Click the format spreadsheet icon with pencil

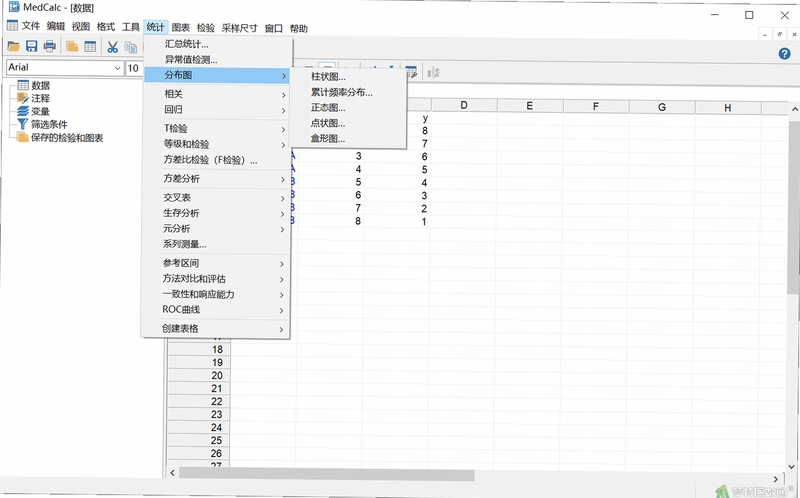[x=411, y=72]
